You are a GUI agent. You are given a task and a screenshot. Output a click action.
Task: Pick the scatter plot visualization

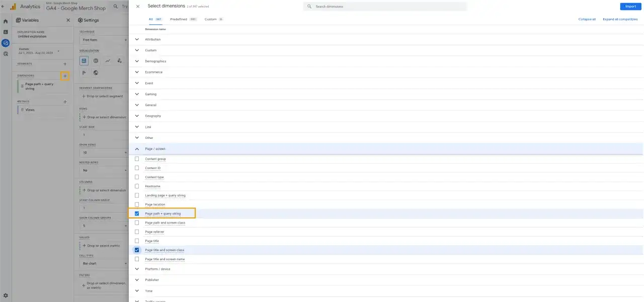120,61
